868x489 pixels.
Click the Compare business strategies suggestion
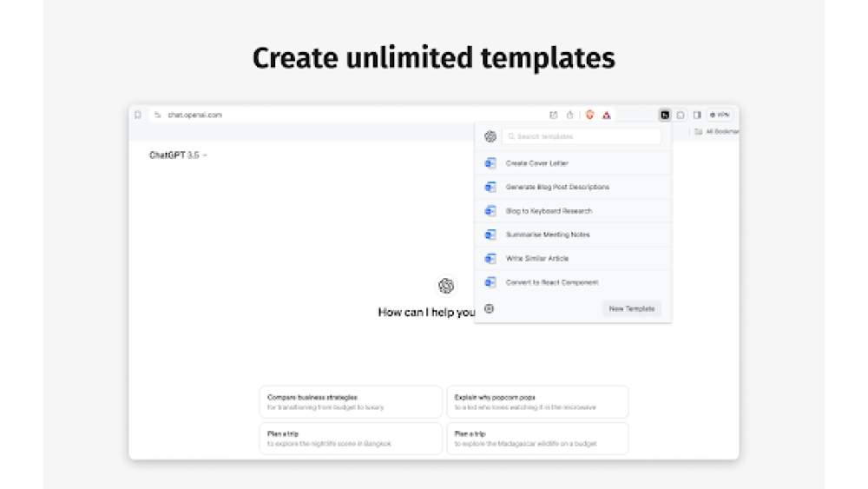351,401
